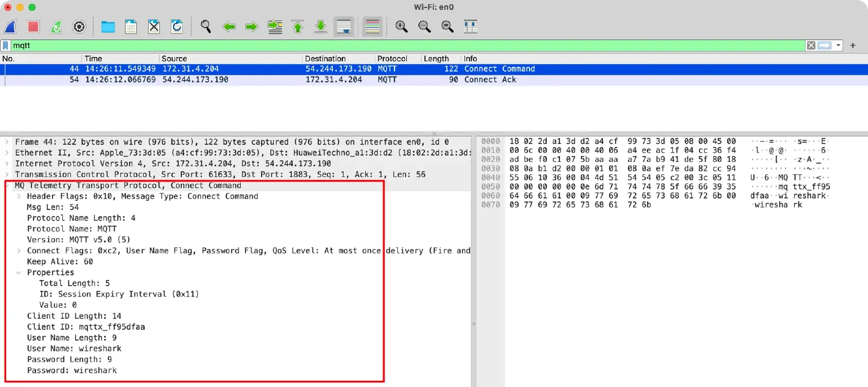The height and width of the screenshot is (387, 868).
Task: Jump to the last packet
Action: pos(320,27)
